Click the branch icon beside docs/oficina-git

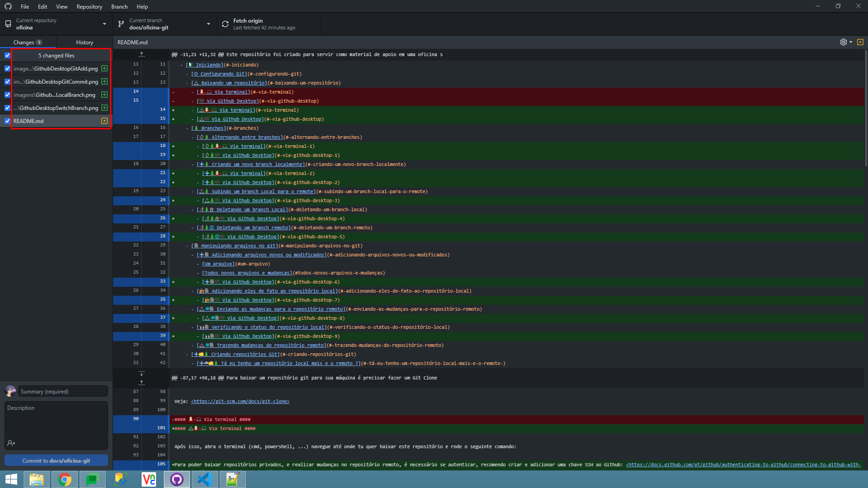121,24
